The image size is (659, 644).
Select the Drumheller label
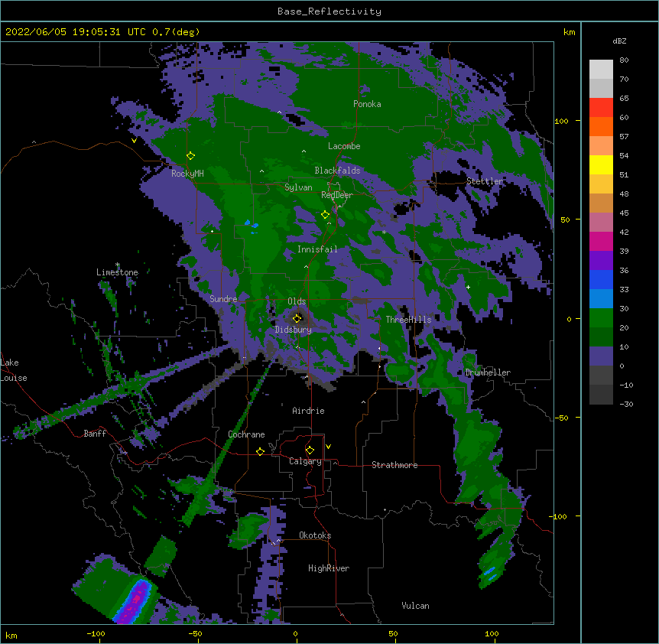tap(488, 372)
